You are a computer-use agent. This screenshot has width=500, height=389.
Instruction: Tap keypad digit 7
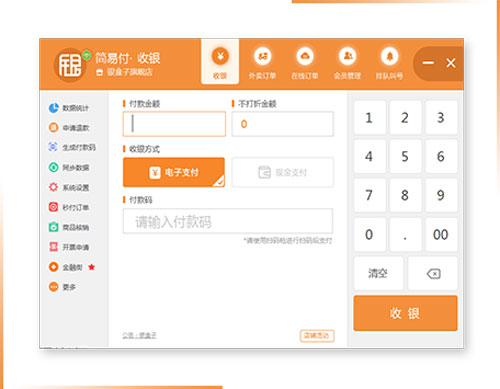point(370,195)
